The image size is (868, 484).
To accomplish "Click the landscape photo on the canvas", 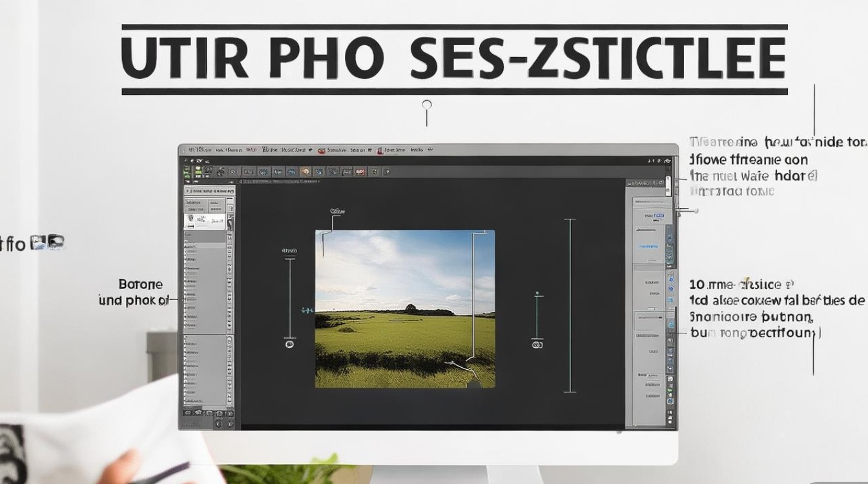I will pyautogui.click(x=405, y=308).
